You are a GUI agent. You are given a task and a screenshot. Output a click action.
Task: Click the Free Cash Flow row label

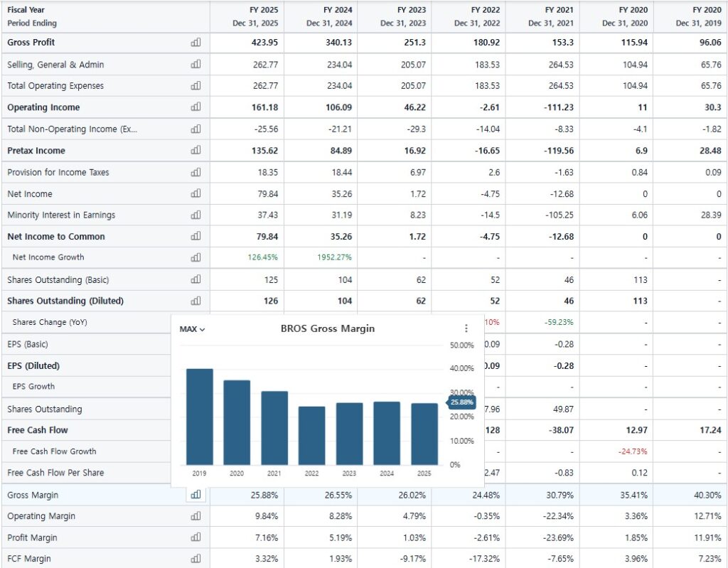(x=38, y=430)
